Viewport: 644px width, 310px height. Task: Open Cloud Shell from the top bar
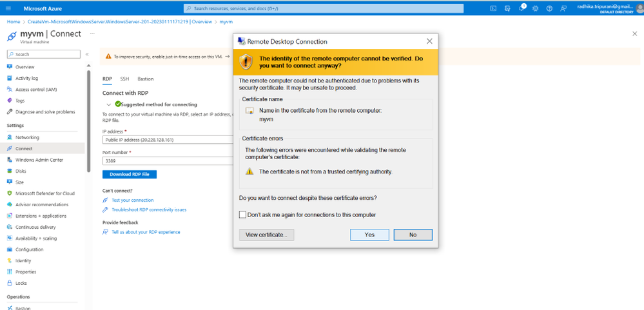[494, 8]
